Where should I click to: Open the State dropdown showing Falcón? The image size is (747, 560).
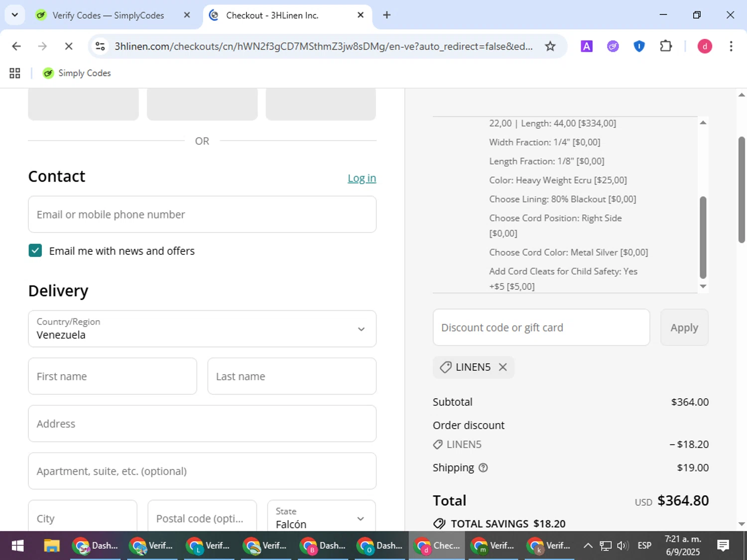[x=322, y=516]
